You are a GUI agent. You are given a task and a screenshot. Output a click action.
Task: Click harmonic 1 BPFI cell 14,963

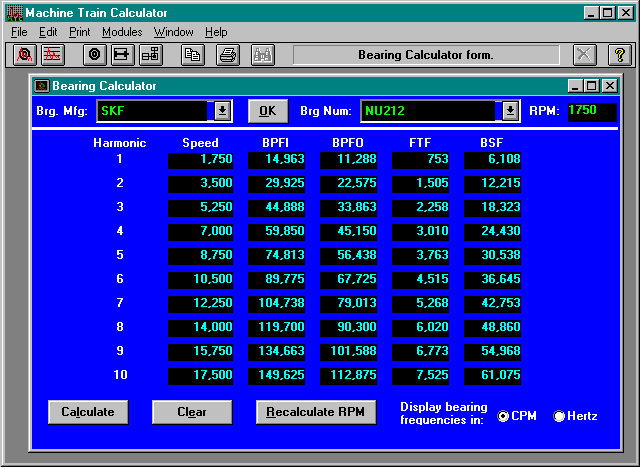pyautogui.click(x=276, y=160)
